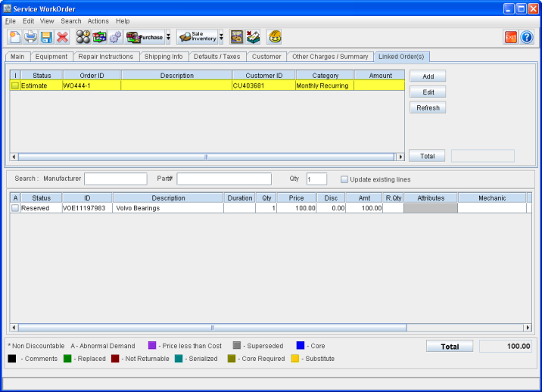This screenshot has height=392, width=542.
Task: Click the Order ID column header
Action: click(x=92, y=76)
